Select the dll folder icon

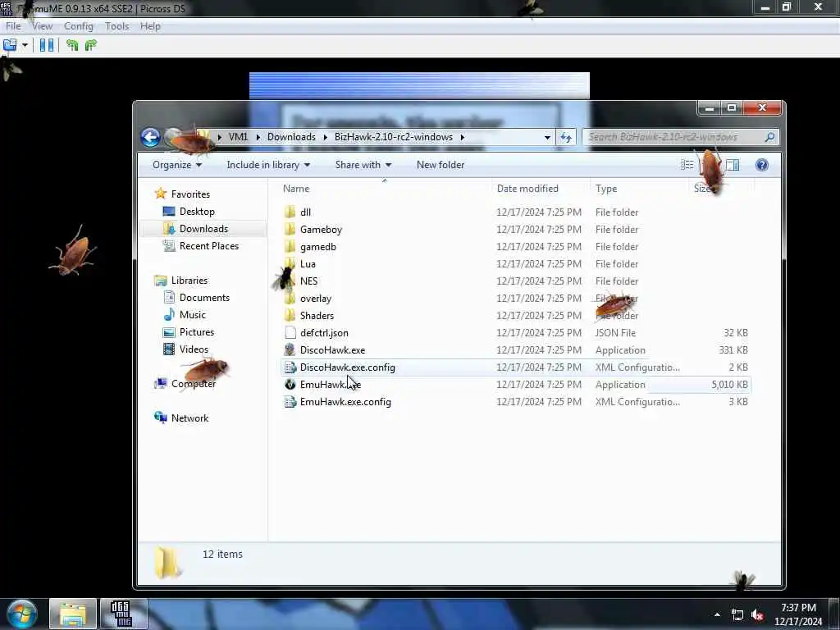point(290,212)
